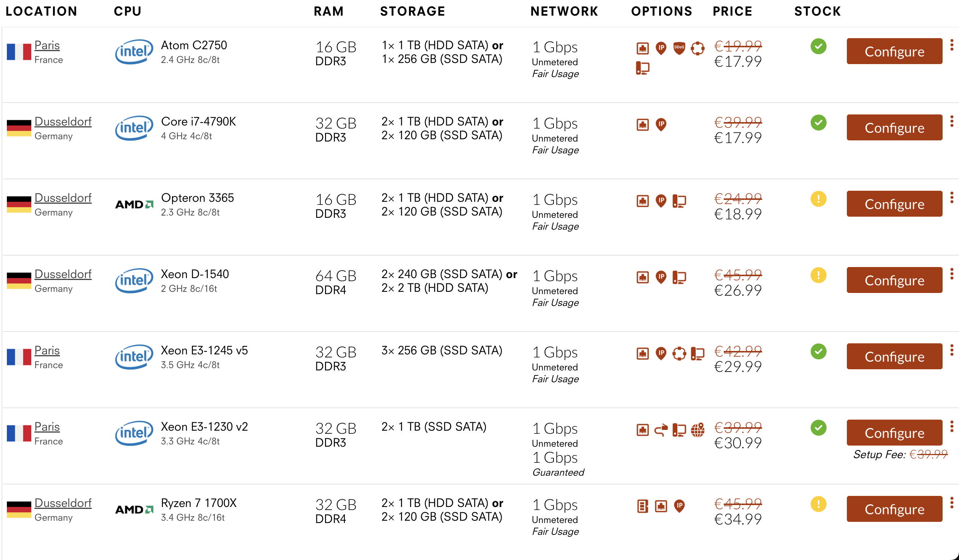Open the three-dot menu for Core i7-4790K
Image resolution: width=959 pixels, height=560 pixels.
point(952,122)
